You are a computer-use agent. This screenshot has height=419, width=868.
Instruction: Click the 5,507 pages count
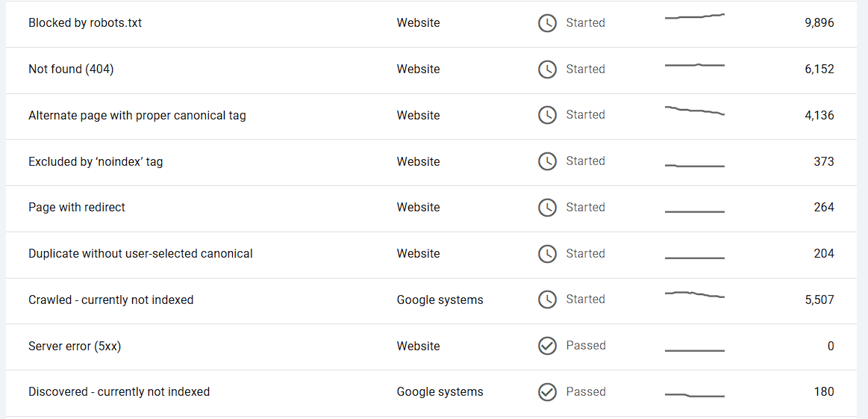click(x=819, y=300)
